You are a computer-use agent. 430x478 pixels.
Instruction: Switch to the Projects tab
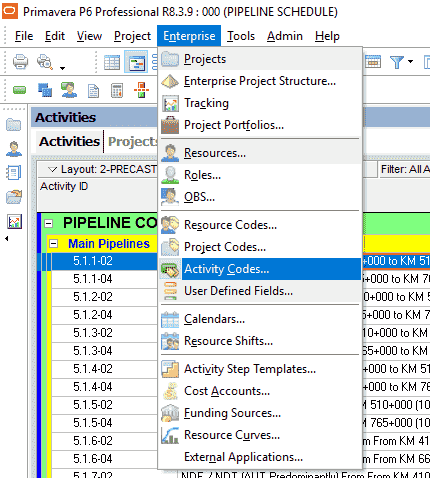tap(132, 142)
